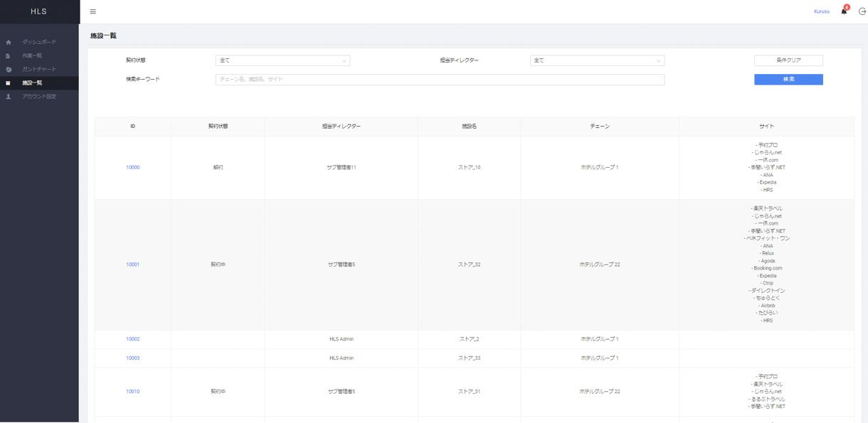
Task: Click the document icon beside 作業一覧
Action: click(x=9, y=56)
